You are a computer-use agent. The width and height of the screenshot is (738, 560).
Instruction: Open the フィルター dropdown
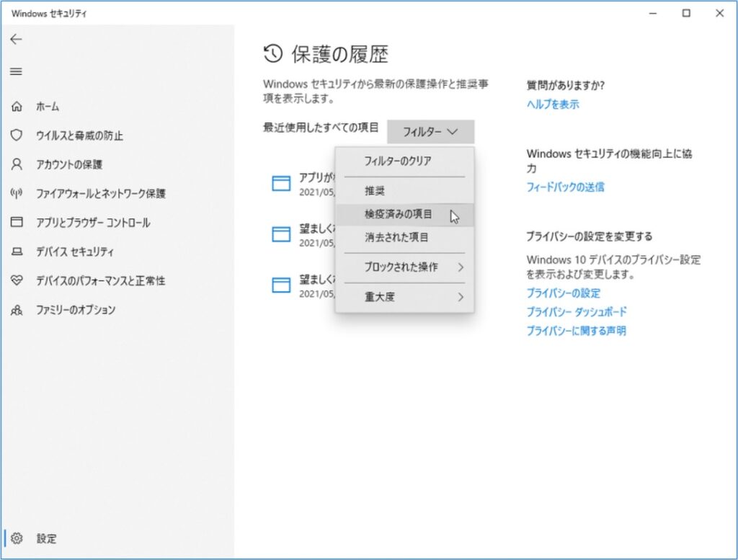click(430, 132)
